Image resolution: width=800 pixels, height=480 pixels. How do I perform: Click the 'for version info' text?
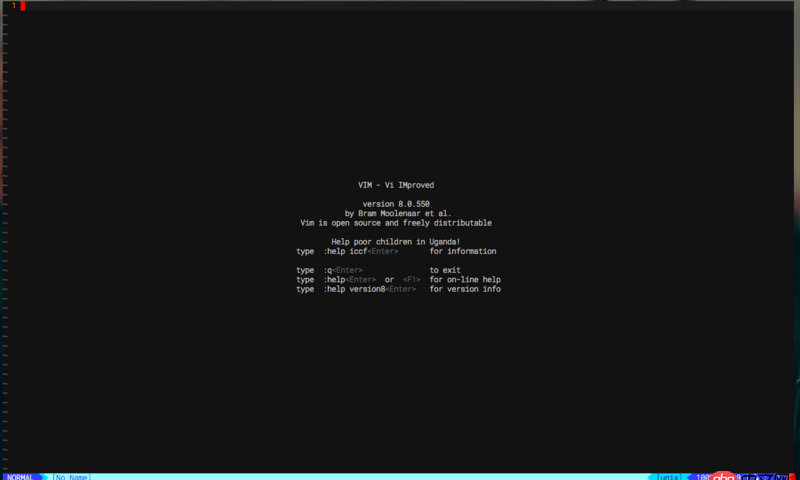coord(465,289)
